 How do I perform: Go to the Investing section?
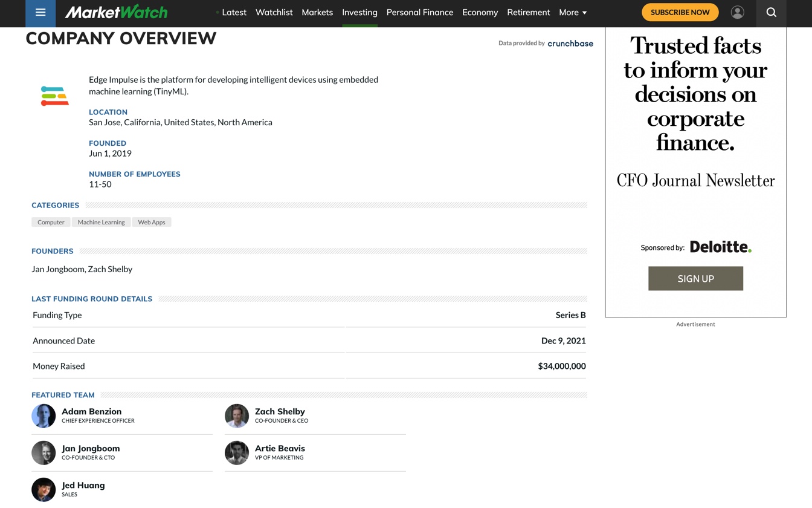click(x=359, y=12)
